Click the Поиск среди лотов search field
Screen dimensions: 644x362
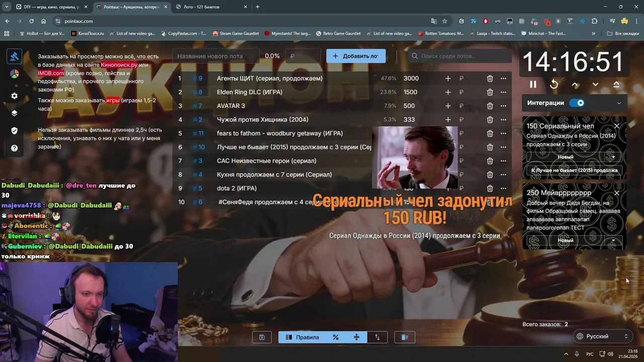coord(460,56)
